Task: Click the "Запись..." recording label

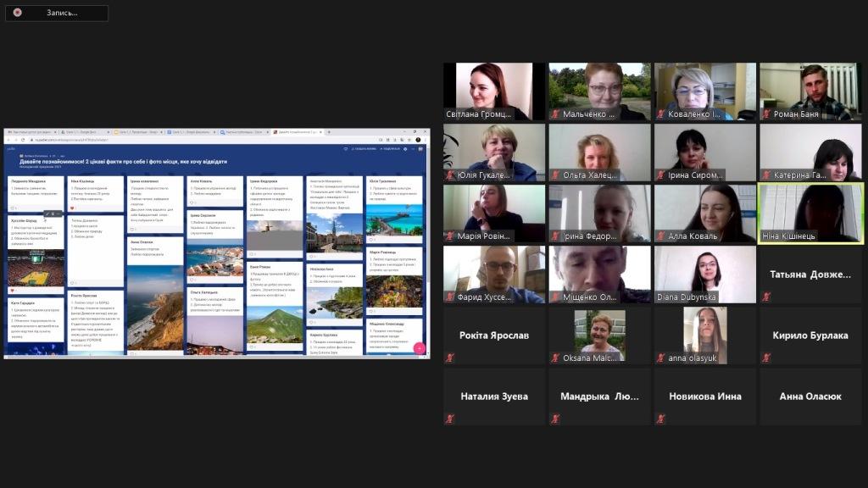Action: pos(62,13)
